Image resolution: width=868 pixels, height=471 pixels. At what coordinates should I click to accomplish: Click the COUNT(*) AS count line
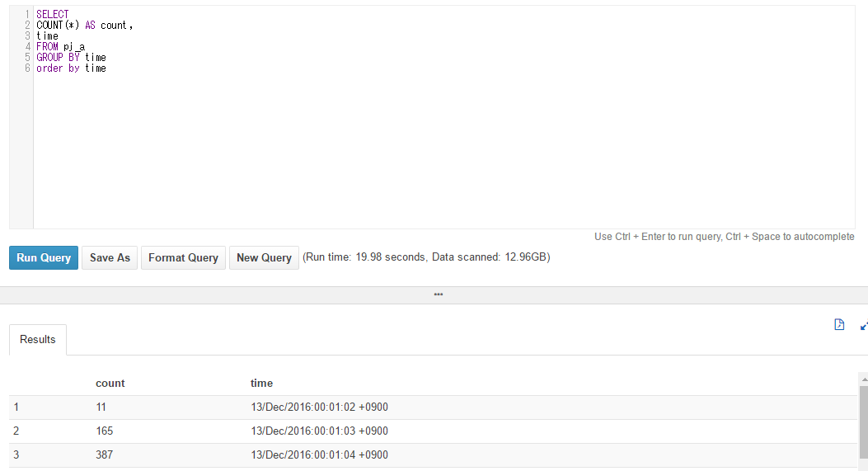[85, 25]
